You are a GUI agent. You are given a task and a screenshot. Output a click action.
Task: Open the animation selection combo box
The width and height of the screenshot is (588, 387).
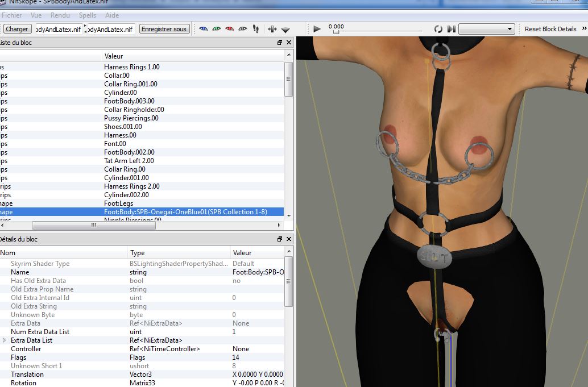[486, 29]
